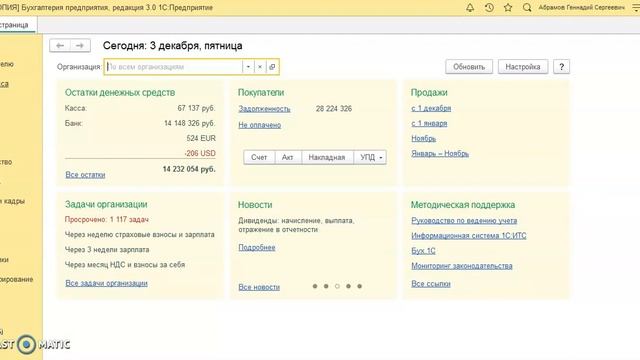Open Мониторинг законодательства link
Screen dimensions: 640x360
tap(462, 266)
